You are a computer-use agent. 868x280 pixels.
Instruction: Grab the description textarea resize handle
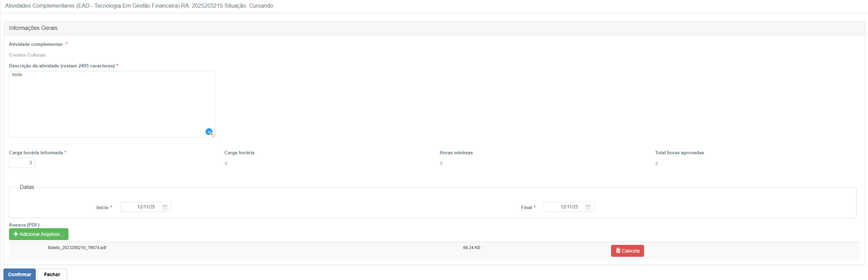tap(212, 135)
